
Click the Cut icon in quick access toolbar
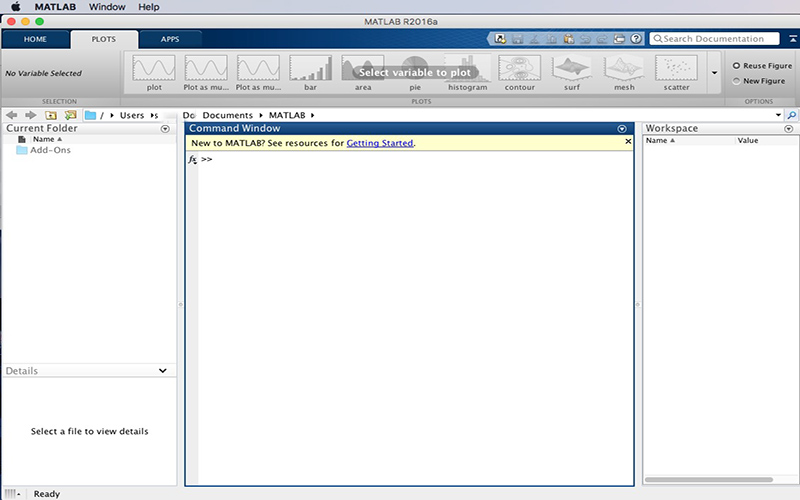coord(534,39)
